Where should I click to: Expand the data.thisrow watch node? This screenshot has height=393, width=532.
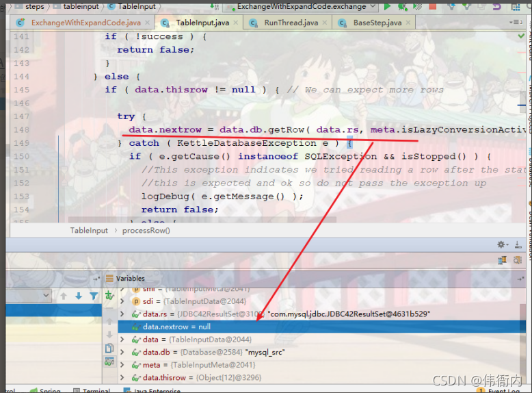coord(122,377)
